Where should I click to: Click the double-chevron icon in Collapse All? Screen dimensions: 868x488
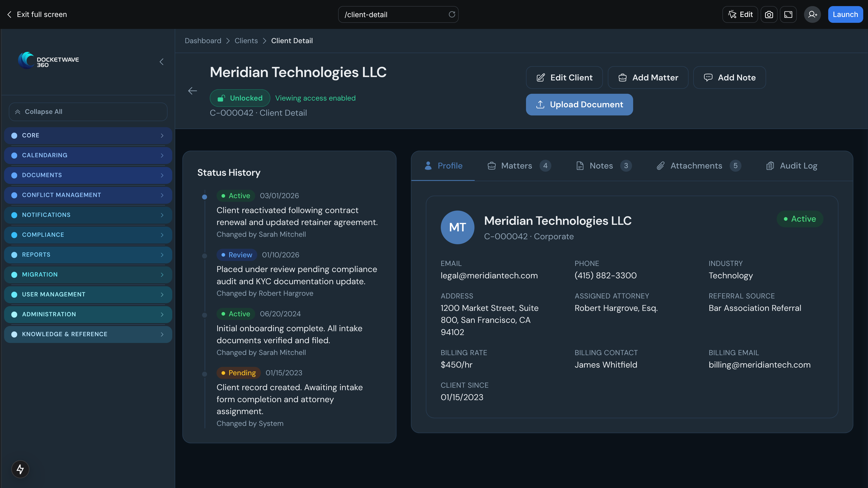pos(18,112)
